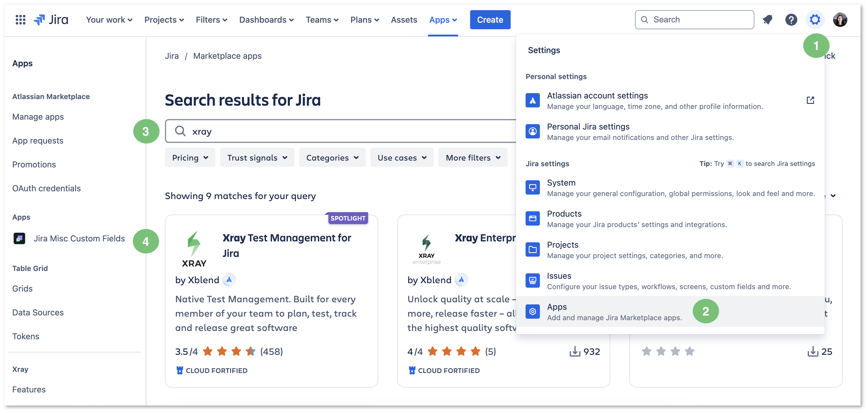Click the magnifier icon in the top Search box

click(644, 20)
